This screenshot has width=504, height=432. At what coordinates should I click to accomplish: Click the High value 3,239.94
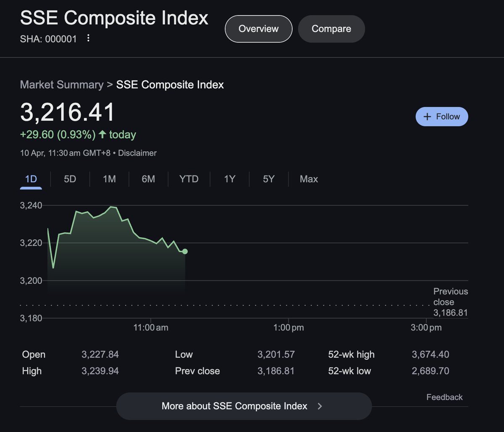tap(100, 371)
